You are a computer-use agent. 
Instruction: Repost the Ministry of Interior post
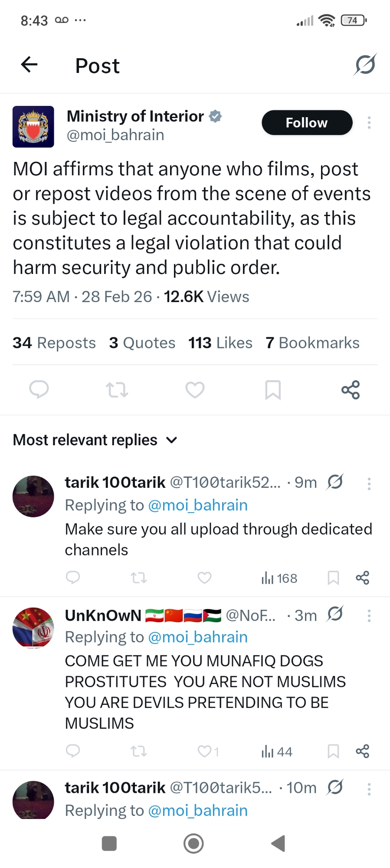click(117, 389)
